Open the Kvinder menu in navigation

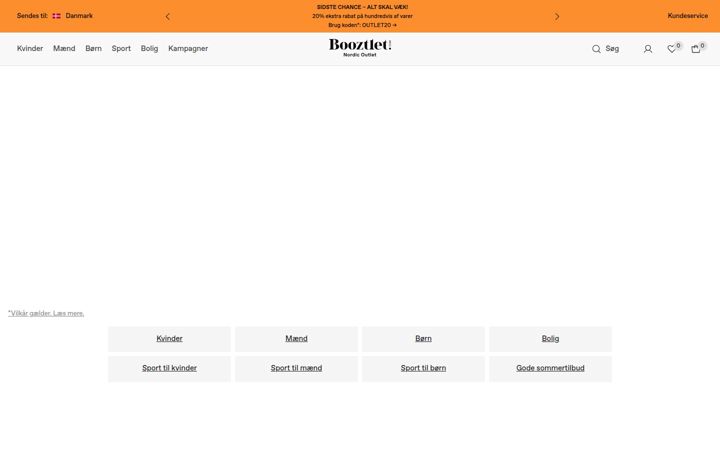(30, 48)
